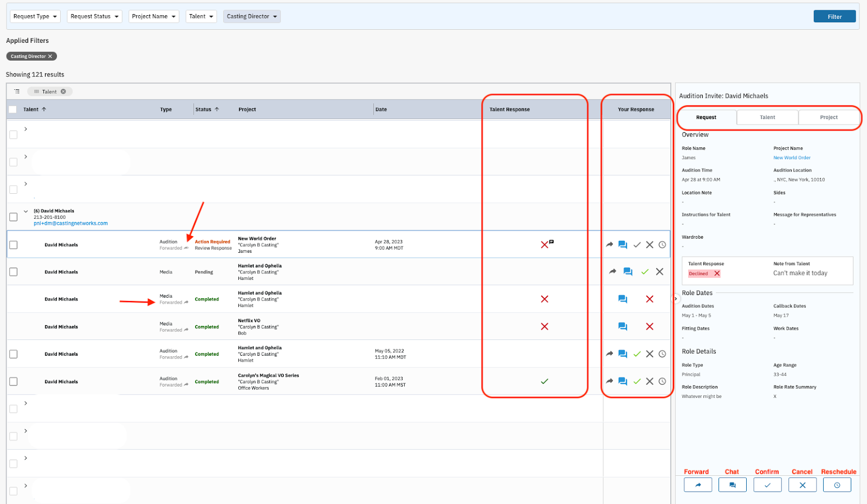Reschedule the May 05, 2022 audition
Image resolution: width=867 pixels, height=504 pixels.
coord(662,354)
